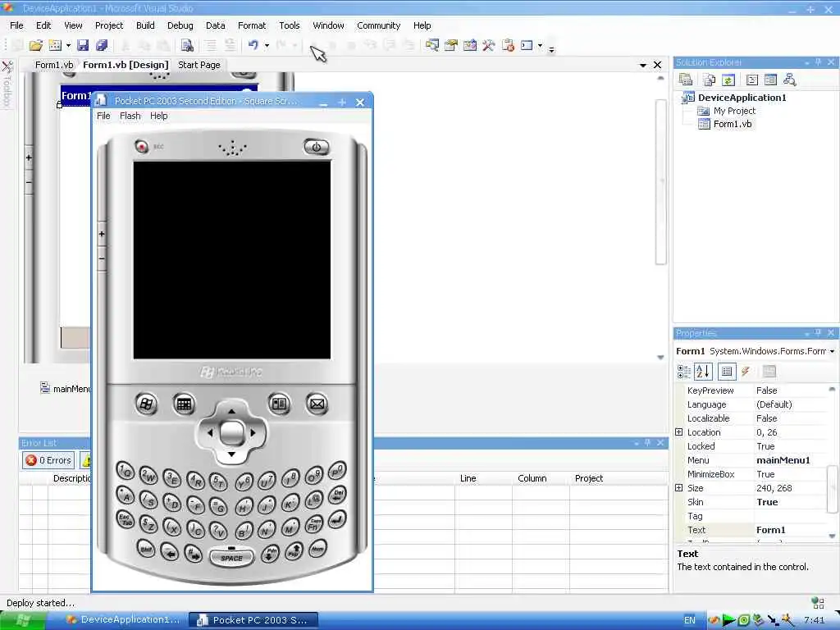Image resolution: width=840 pixels, height=630 pixels.
Task: Switch to the Start Page tab
Action: pos(199,65)
